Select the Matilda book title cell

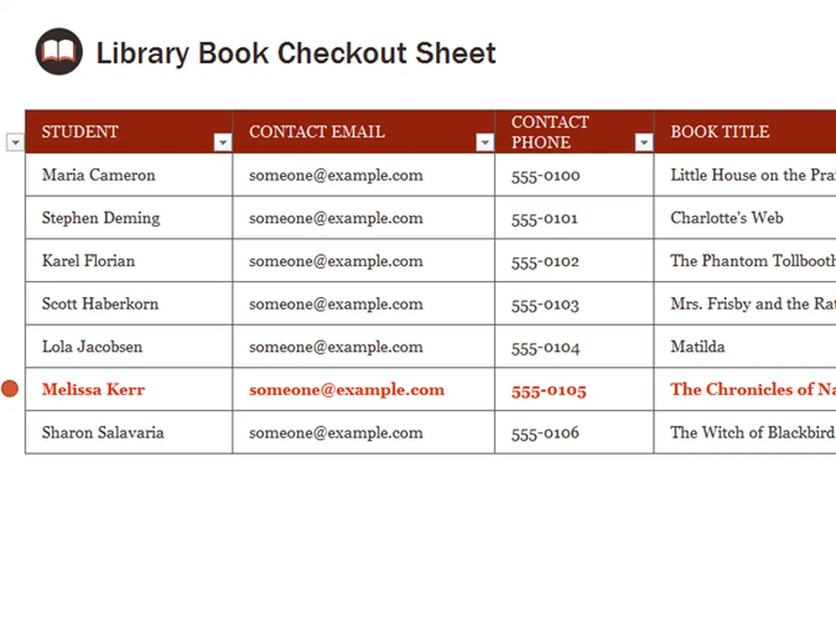[697, 346]
